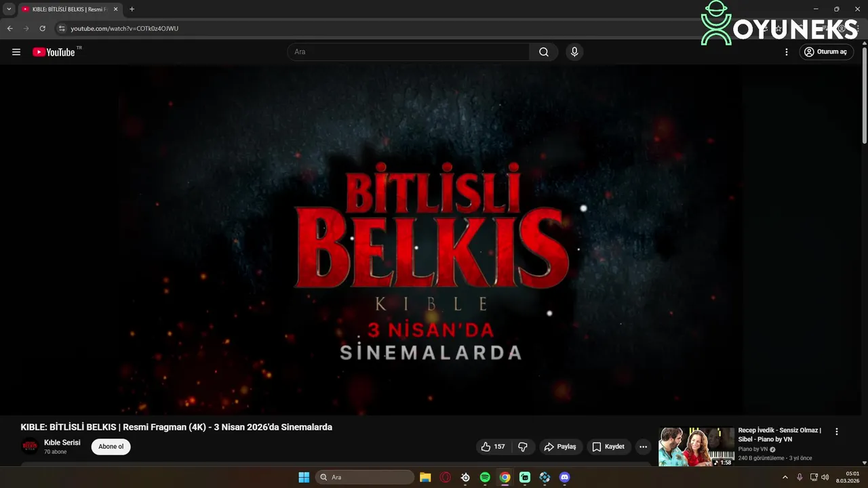The height and width of the screenshot is (488, 868).
Task: Open the Opera browser taskbar icon
Action: point(446,477)
